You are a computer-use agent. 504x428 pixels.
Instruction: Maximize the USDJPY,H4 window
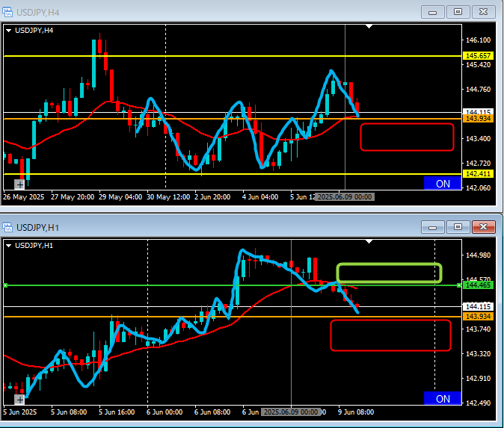pos(458,12)
